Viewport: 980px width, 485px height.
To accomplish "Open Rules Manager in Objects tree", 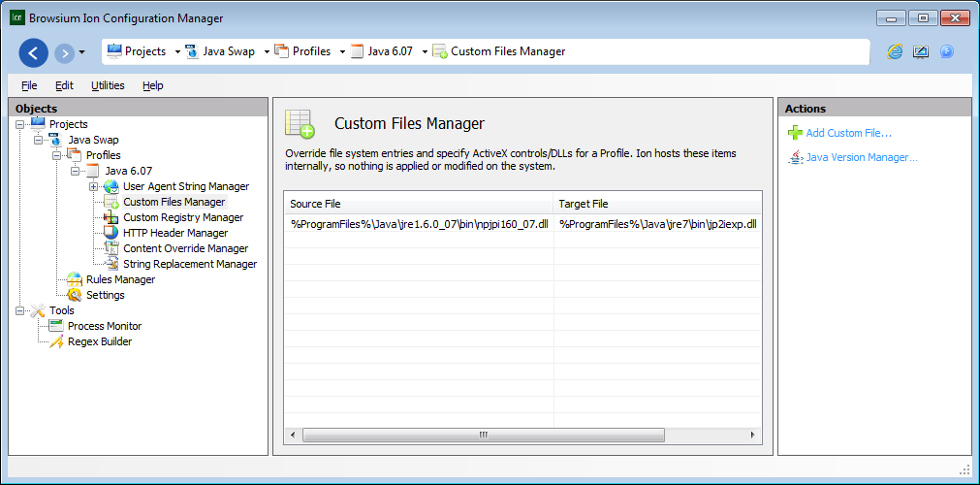I will pyautogui.click(x=120, y=279).
